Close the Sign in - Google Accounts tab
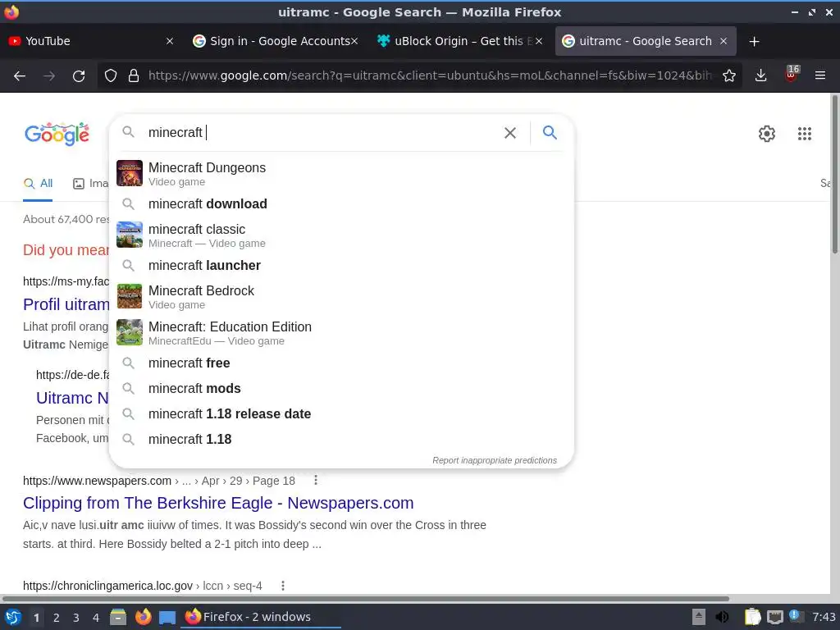Viewport: 840px width, 630px height. 354,41
